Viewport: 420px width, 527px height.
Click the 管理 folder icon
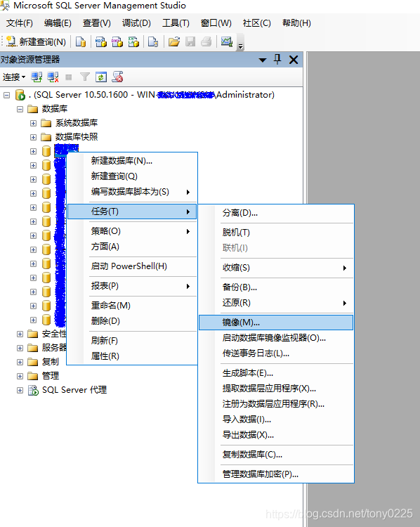click(32, 376)
